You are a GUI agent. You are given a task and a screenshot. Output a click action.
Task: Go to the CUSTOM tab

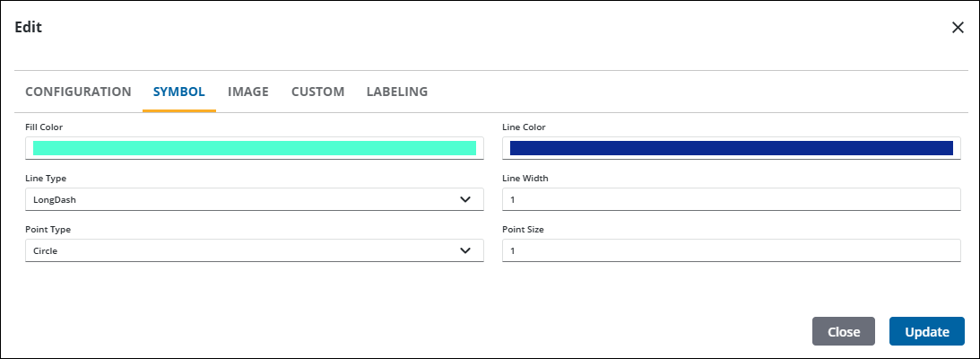point(317,92)
